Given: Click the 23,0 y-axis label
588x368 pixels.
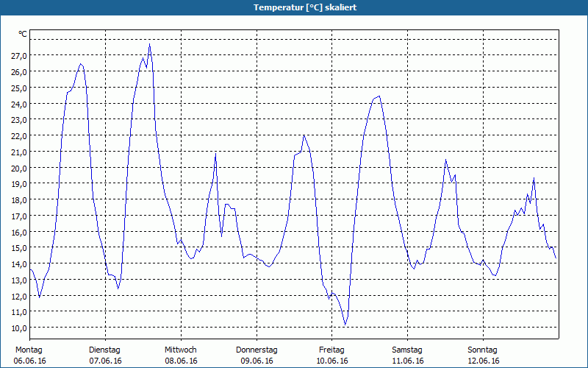Looking at the screenshot, I should 19,120.
